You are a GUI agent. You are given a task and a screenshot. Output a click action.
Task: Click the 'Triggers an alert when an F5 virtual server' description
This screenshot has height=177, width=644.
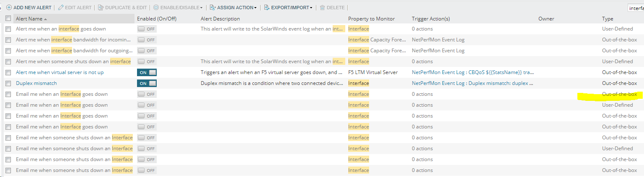coord(272,72)
